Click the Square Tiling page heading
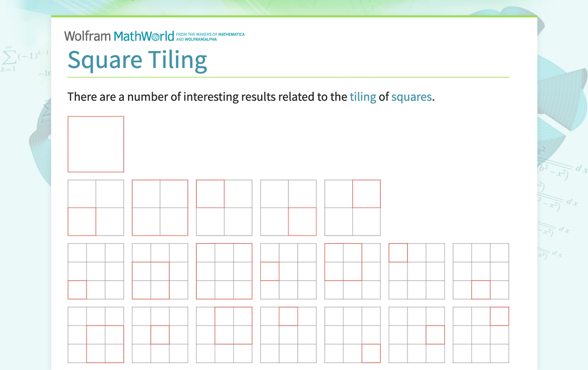Screen dimensions: 588x370 coord(137,60)
